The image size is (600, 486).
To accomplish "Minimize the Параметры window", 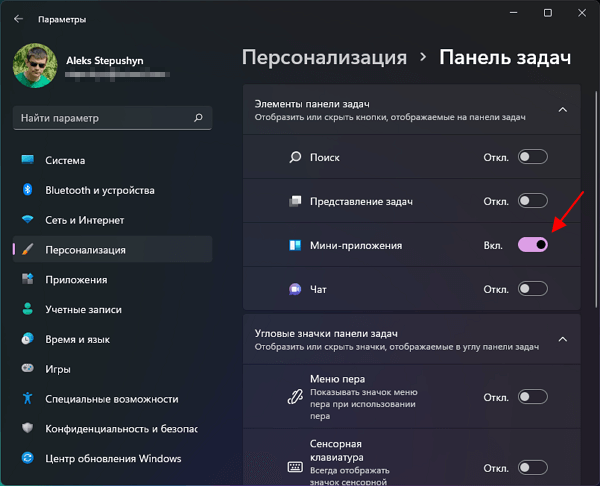I will click(x=514, y=13).
